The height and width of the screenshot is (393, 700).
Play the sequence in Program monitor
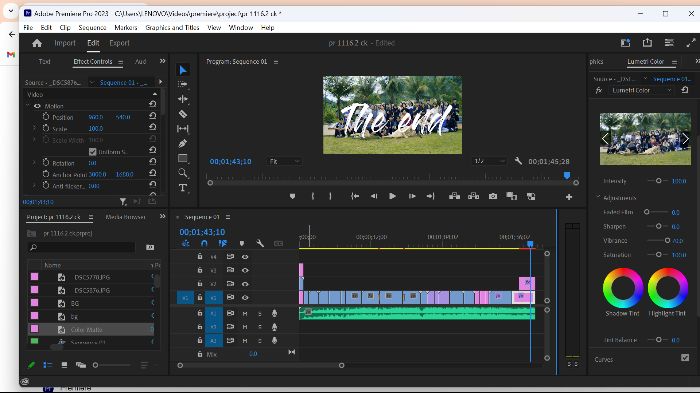point(392,196)
